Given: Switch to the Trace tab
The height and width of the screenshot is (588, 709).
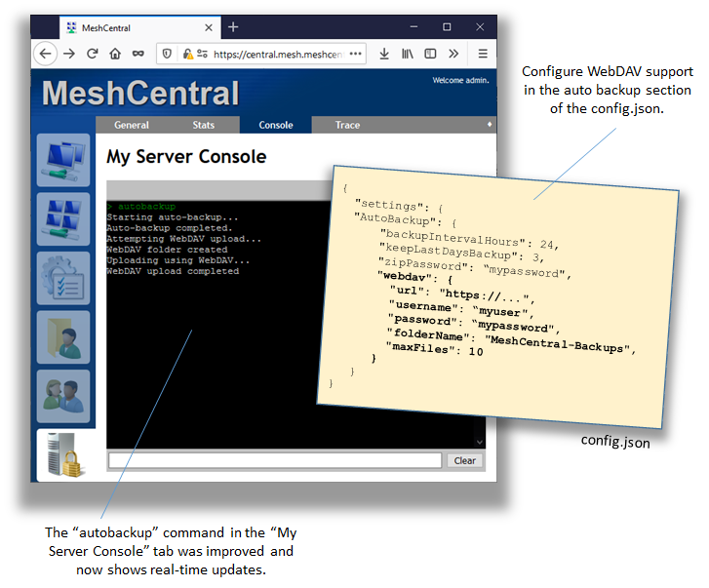Looking at the screenshot, I should (347, 125).
